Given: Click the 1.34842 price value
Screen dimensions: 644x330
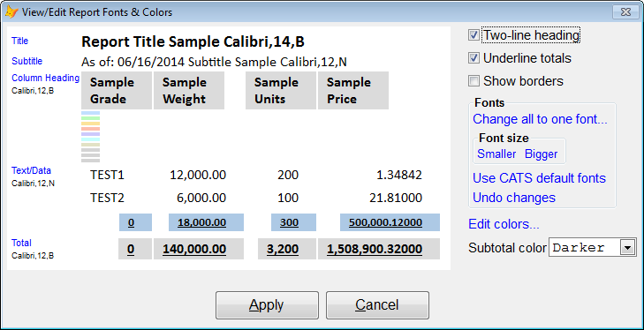Looking at the screenshot, I should point(399,176).
